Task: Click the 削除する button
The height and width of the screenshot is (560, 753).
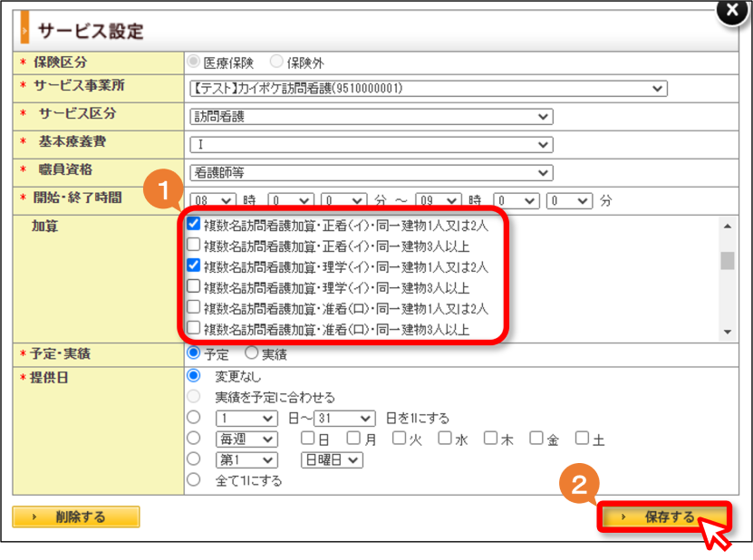Action: [76, 517]
